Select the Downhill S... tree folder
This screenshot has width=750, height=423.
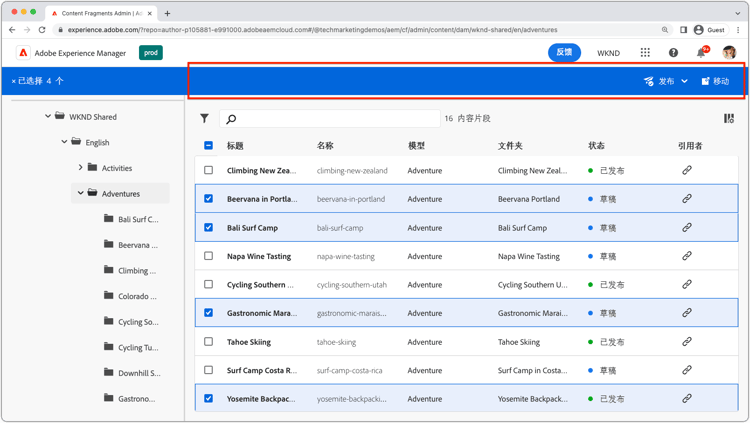[132, 373]
